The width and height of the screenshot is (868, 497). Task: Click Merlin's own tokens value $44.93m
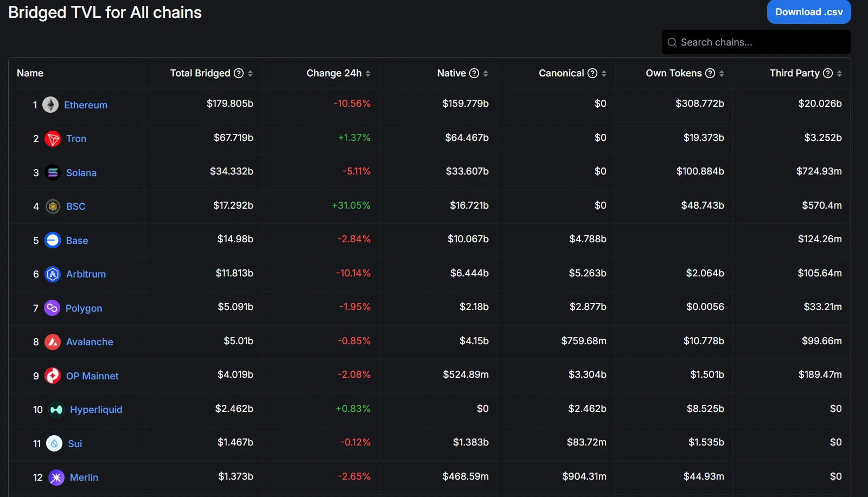tap(704, 476)
